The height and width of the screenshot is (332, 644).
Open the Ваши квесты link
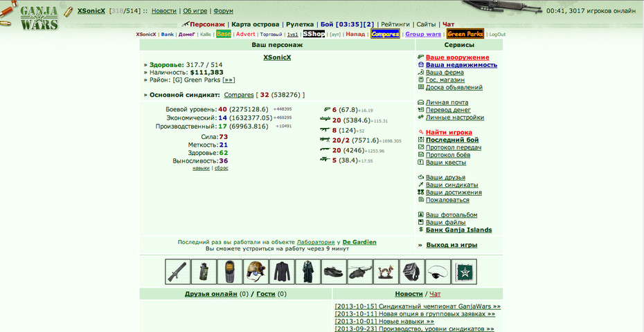click(x=446, y=162)
